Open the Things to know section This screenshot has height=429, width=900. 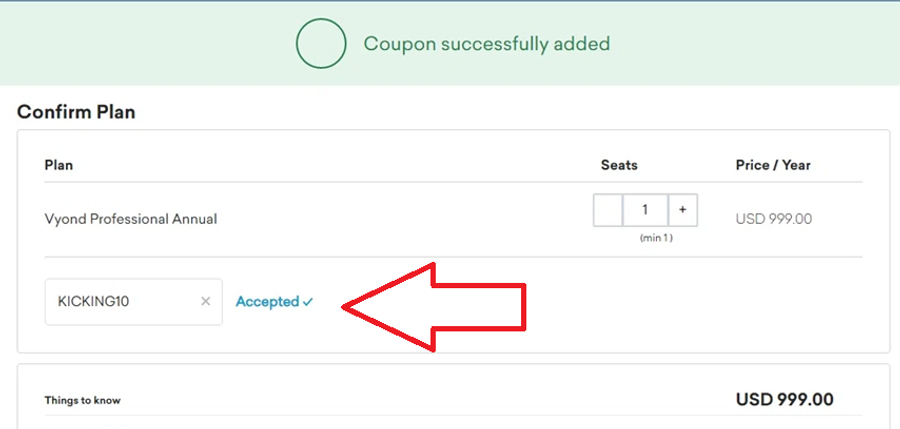83,401
